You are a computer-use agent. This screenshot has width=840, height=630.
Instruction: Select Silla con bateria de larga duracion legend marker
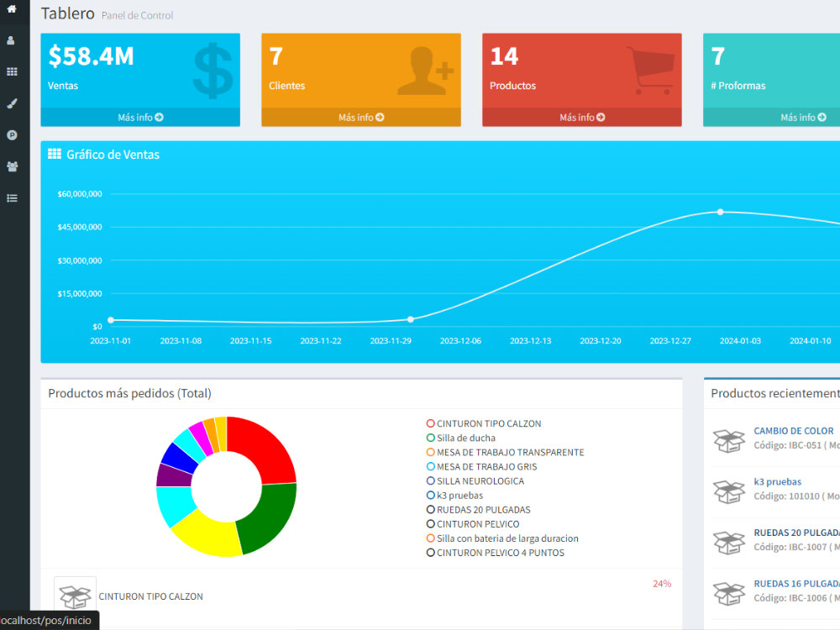[430, 538]
